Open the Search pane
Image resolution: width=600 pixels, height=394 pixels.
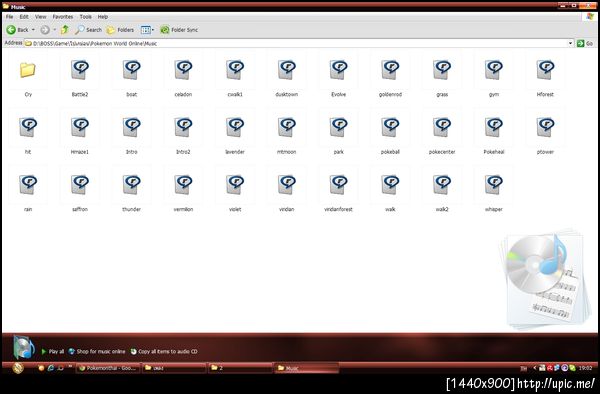(88, 30)
